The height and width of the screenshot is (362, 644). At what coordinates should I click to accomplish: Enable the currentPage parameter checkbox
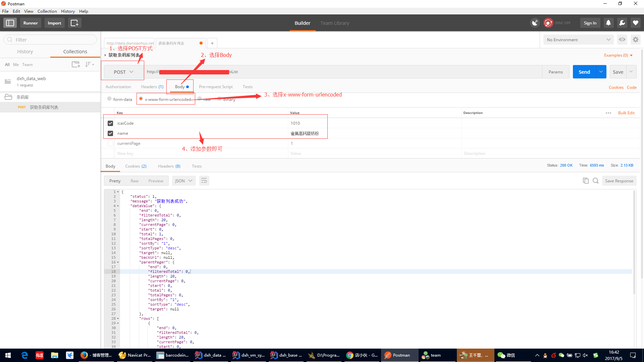pyautogui.click(x=110, y=143)
